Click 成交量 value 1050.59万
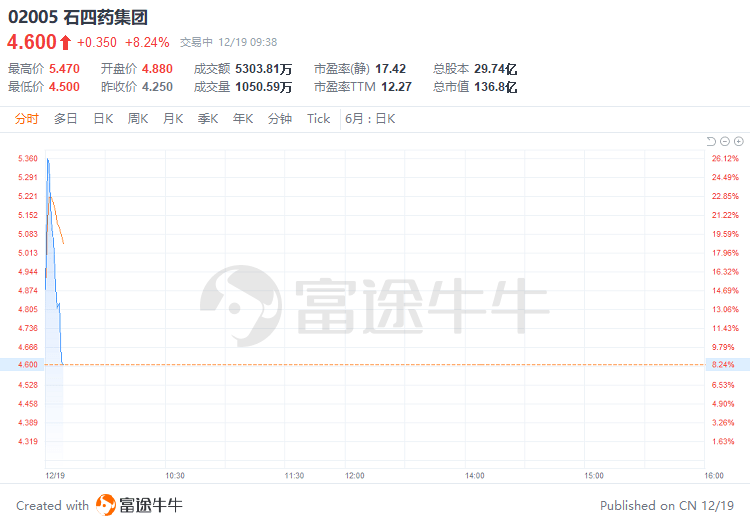 tap(264, 87)
